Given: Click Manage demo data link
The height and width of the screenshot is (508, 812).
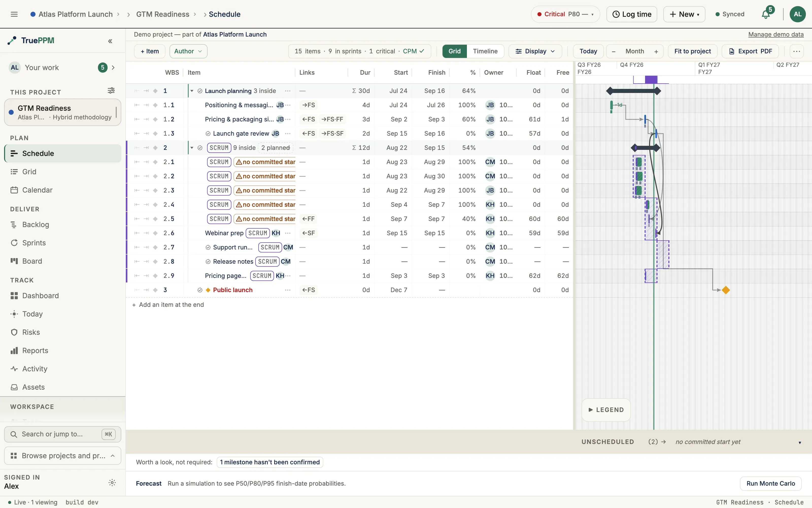Looking at the screenshot, I should point(776,35).
